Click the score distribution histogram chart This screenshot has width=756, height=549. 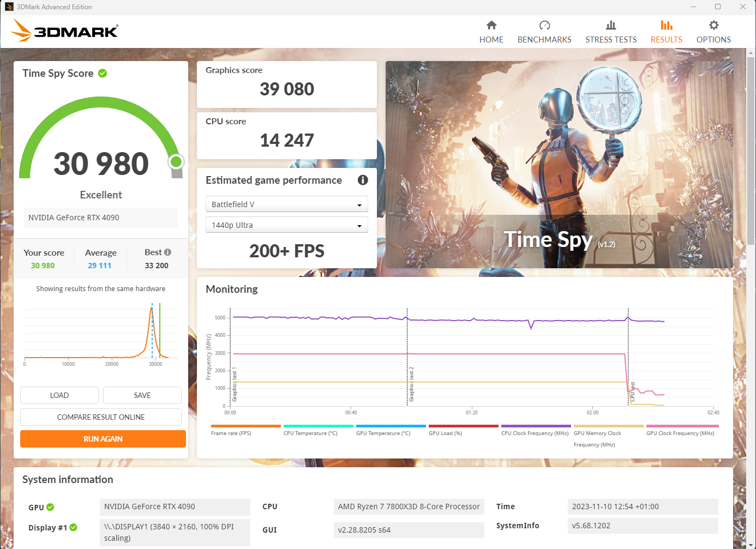(x=101, y=334)
